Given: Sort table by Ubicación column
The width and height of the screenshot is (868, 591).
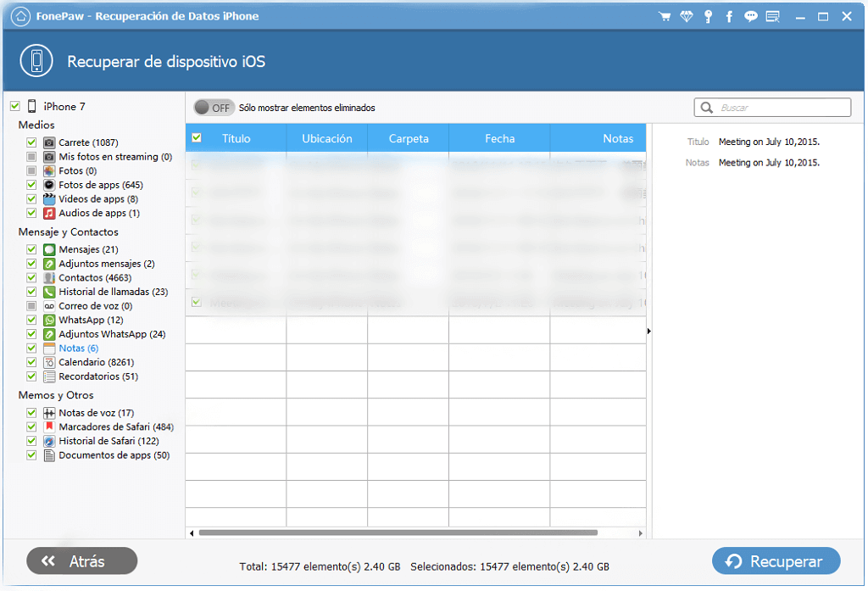Looking at the screenshot, I should tap(327, 138).
